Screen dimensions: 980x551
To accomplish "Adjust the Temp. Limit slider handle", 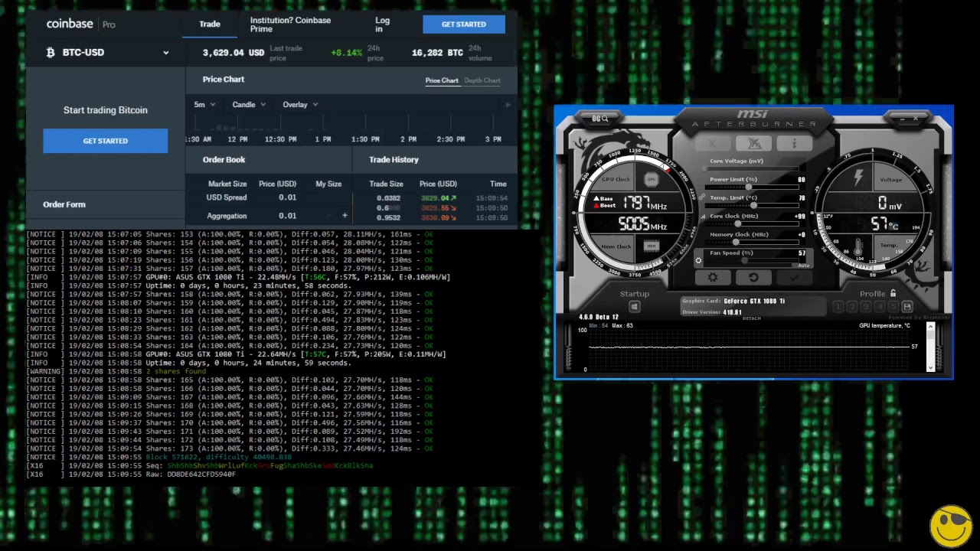I will pos(754,206).
